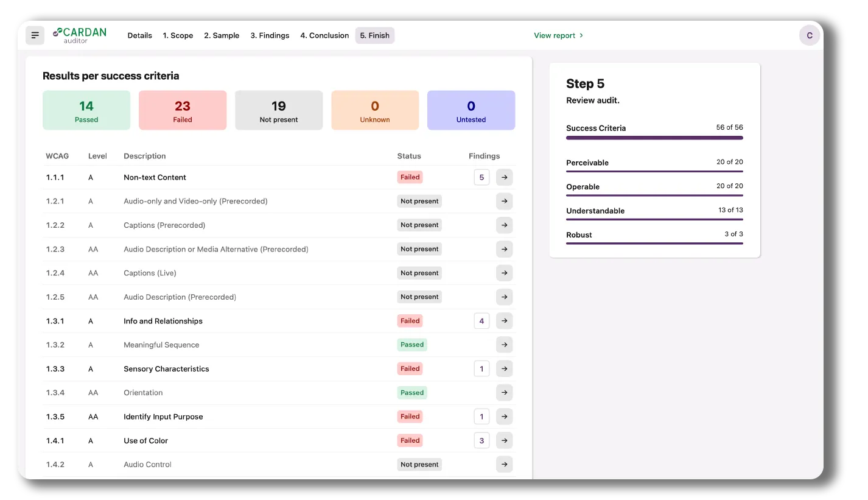
Task: Go to the Details step
Action: [x=139, y=35]
